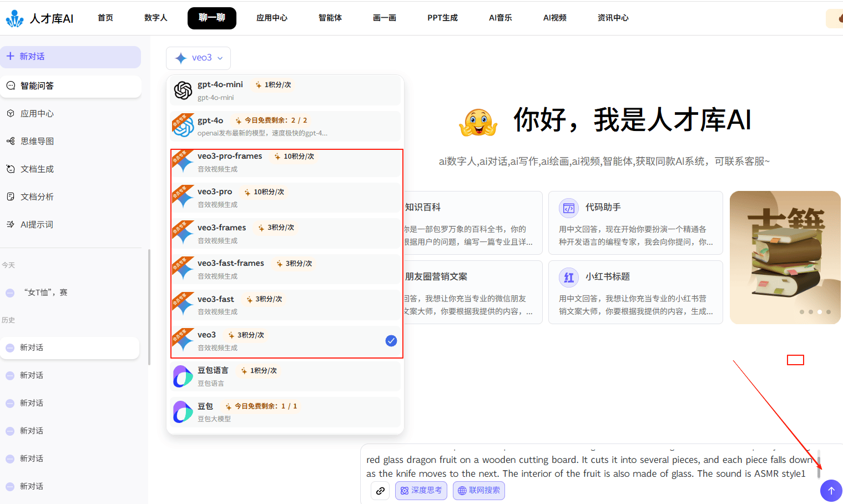Click the 代码助手 code icon

pyautogui.click(x=569, y=208)
